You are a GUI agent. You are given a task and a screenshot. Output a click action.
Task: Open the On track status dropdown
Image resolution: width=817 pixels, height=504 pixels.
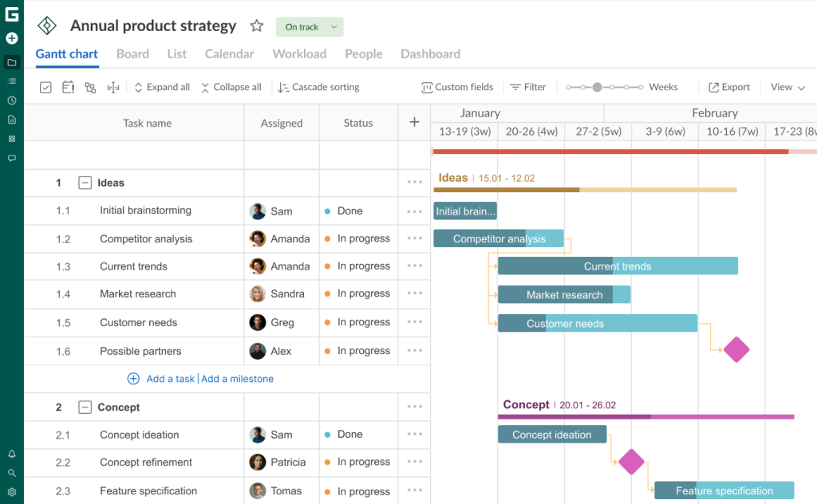coord(309,26)
